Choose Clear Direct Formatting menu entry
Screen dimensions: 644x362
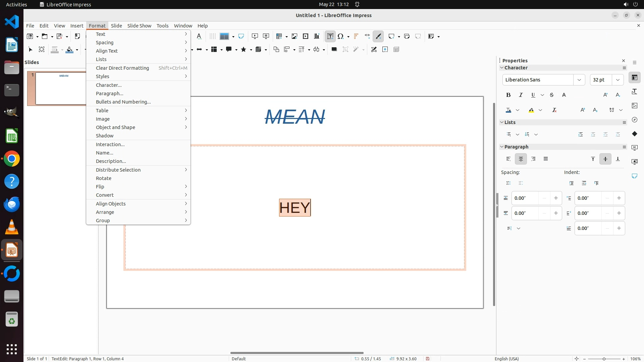pos(122,68)
